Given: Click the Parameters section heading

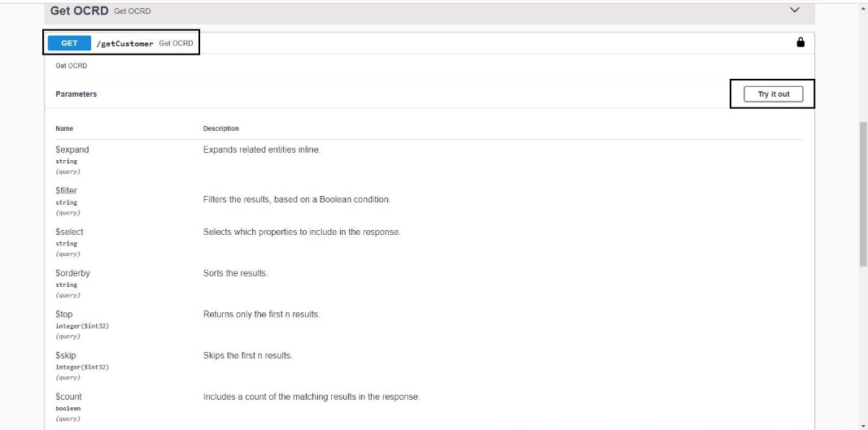Looking at the screenshot, I should (x=76, y=94).
